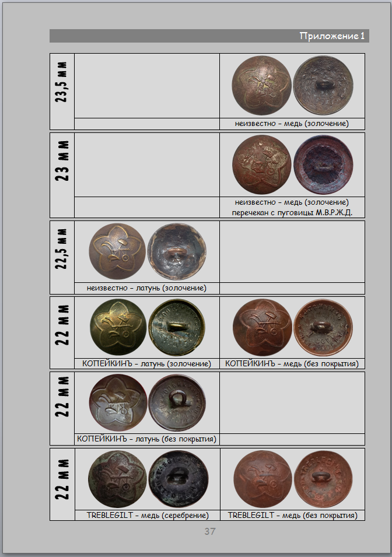Click front image of the 23,5 мм button
The height and width of the screenshot is (557, 392).
click(261, 85)
